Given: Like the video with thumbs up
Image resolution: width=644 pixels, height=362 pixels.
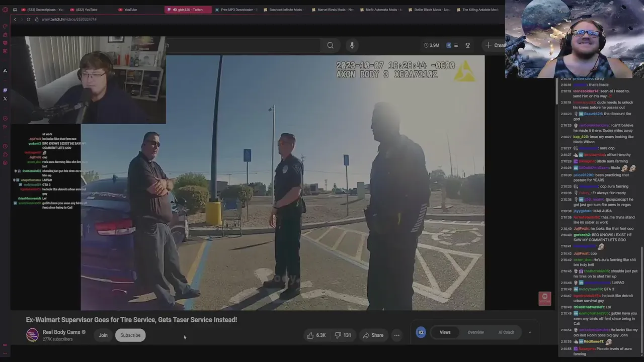Looking at the screenshot, I should pos(316,335).
